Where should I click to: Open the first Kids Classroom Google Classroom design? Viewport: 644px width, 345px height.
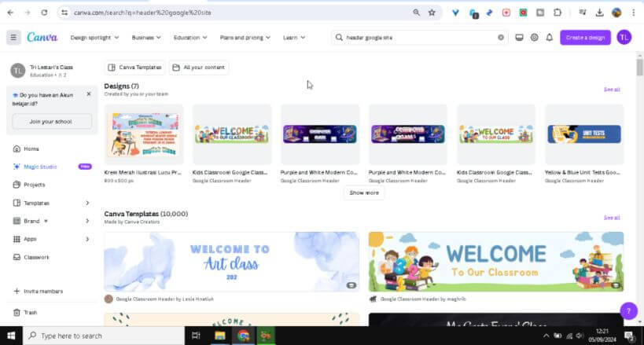232,134
